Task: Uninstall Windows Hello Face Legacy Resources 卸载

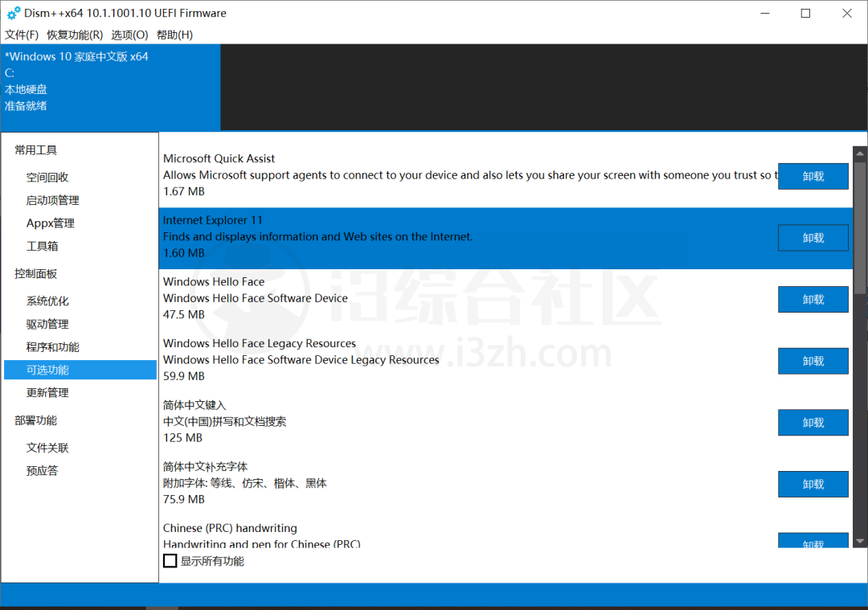Action: point(813,361)
